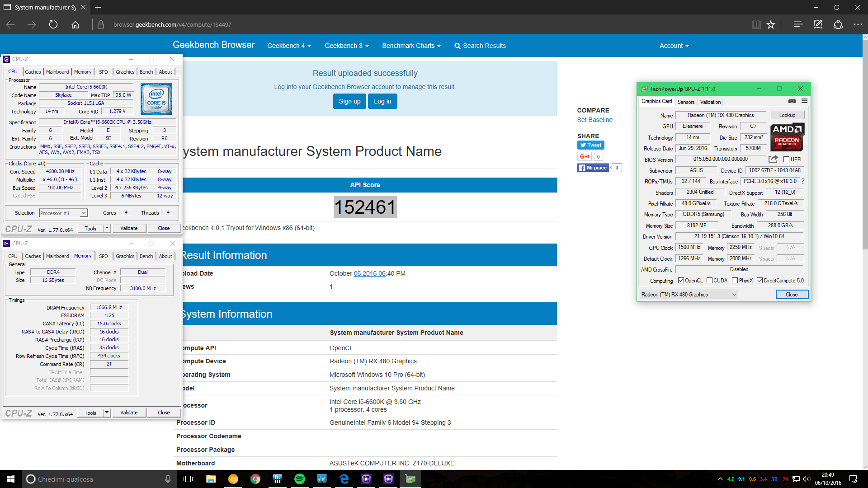The image size is (868, 488).
Task: Toggle the DirectCompute 5.0 checkbox
Action: [759, 281]
